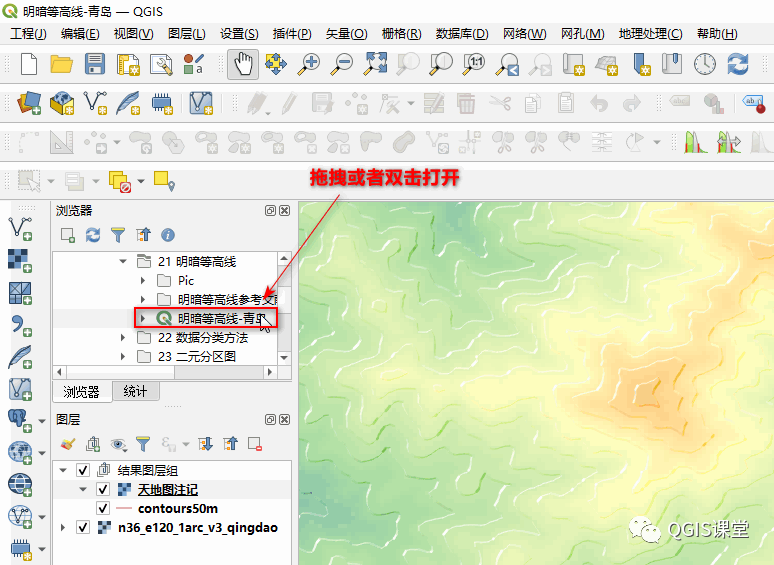The image size is (774, 565).
Task: Open the 栅格(R) menu
Action: pyautogui.click(x=401, y=34)
